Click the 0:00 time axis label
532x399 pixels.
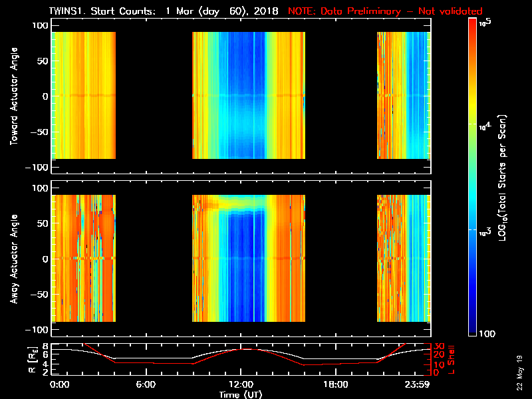click(60, 384)
